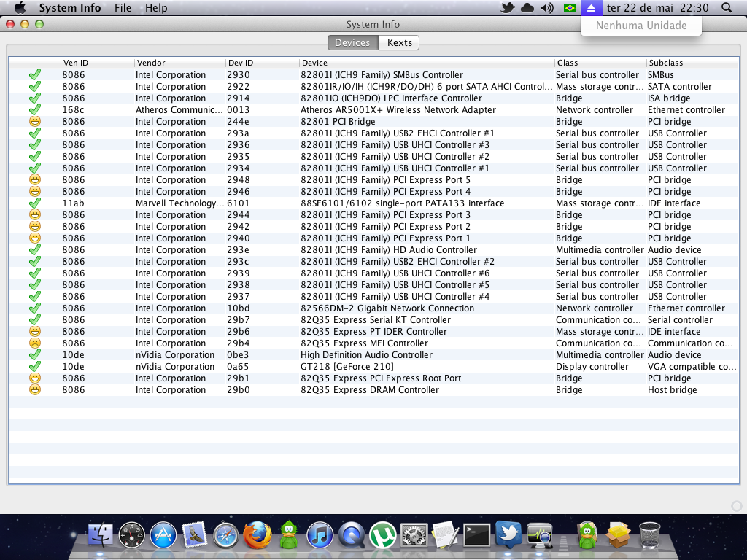Switch to the Kexts tab

(x=399, y=43)
